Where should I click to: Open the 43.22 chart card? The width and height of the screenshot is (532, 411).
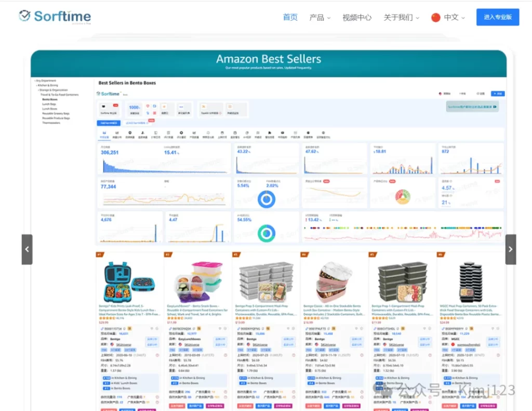[267, 159]
